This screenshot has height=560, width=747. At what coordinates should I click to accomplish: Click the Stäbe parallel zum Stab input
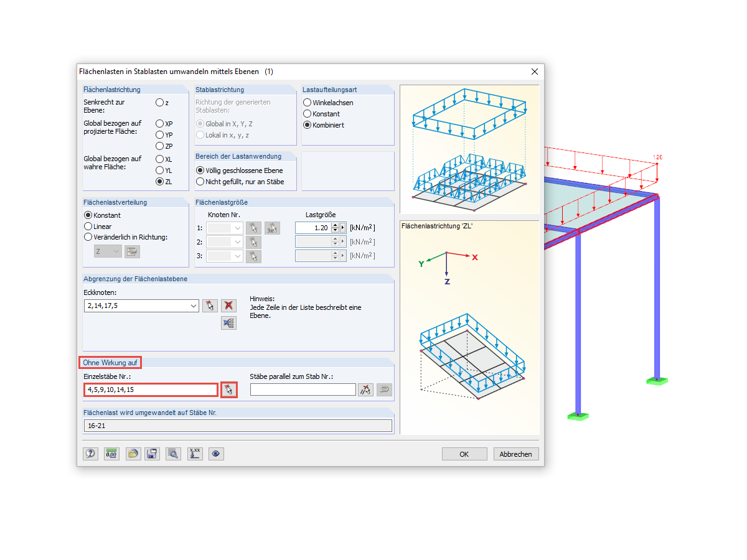pos(303,390)
